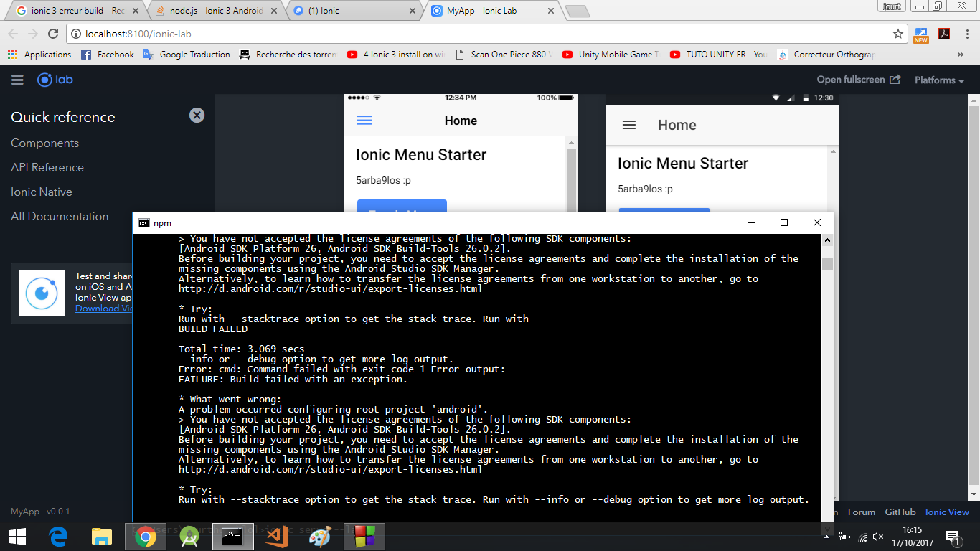Image resolution: width=980 pixels, height=551 pixels.
Task: Open the Ionic Lab hamburger menu
Action: (x=17, y=80)
